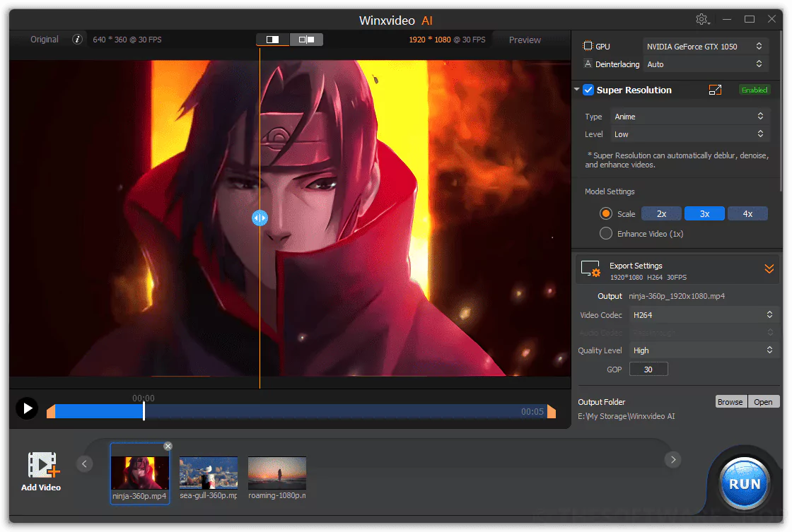Click the play button under the preview
Image resolution: width=792 pixels, height=532 pixels.
pos(26,408)
